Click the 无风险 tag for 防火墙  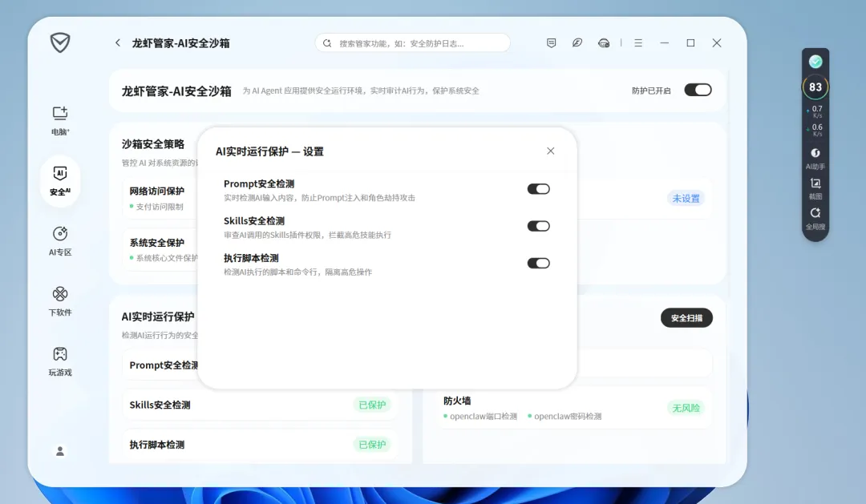tap(686, 408)
